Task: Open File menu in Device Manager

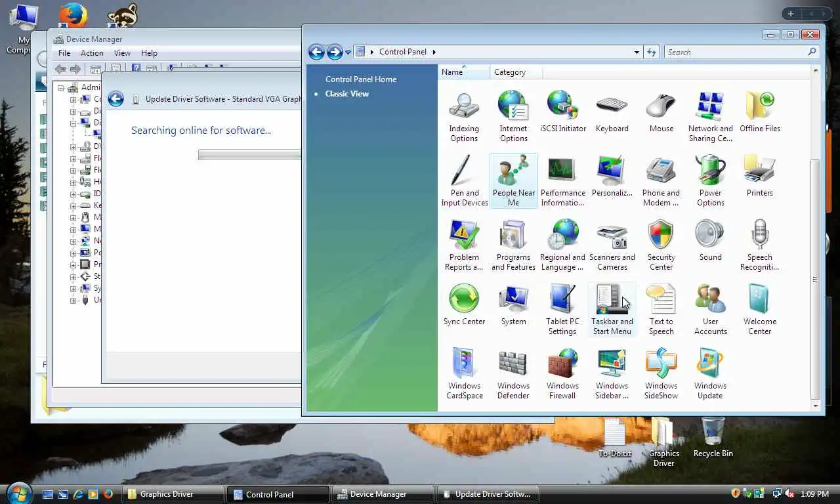Action: pyautogui.click(x=64, y=53)
